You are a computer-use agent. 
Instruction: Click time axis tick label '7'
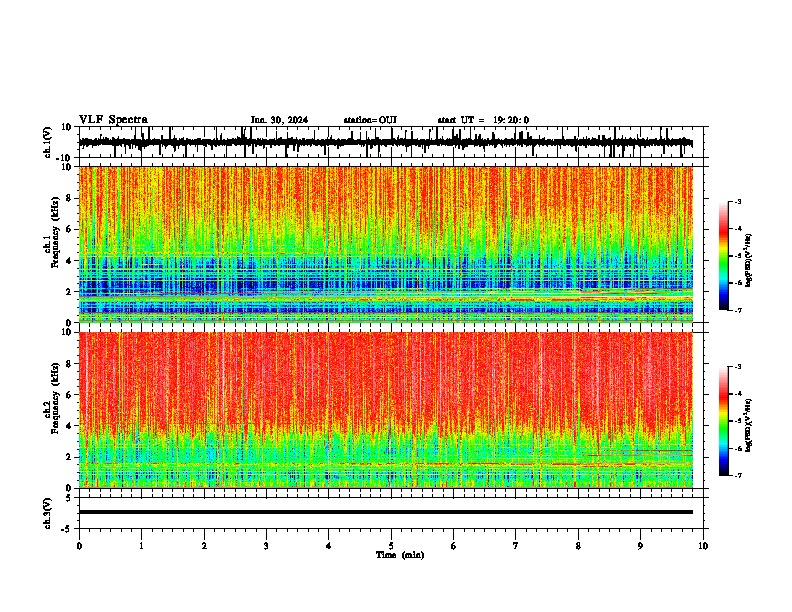[516, 546]
